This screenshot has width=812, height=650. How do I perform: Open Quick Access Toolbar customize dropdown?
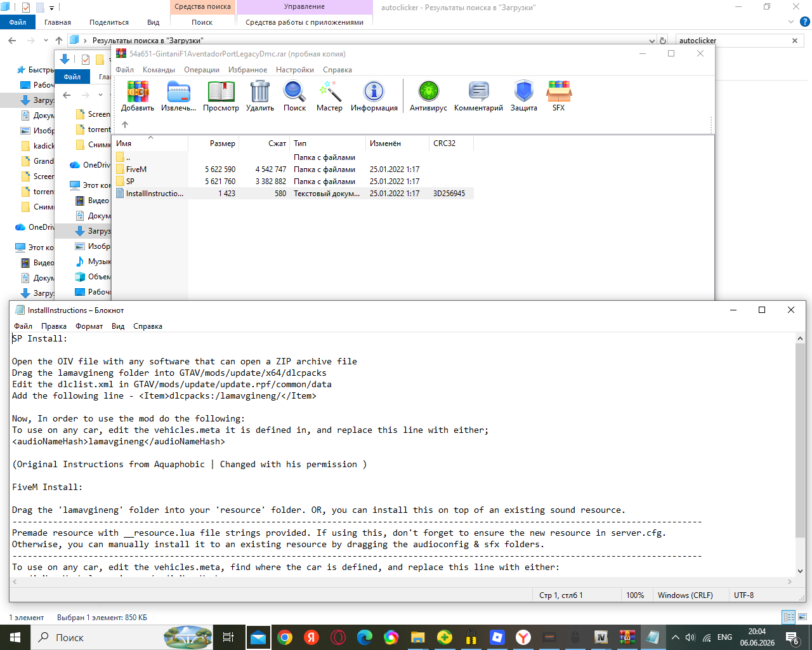(x=51, y=8)
